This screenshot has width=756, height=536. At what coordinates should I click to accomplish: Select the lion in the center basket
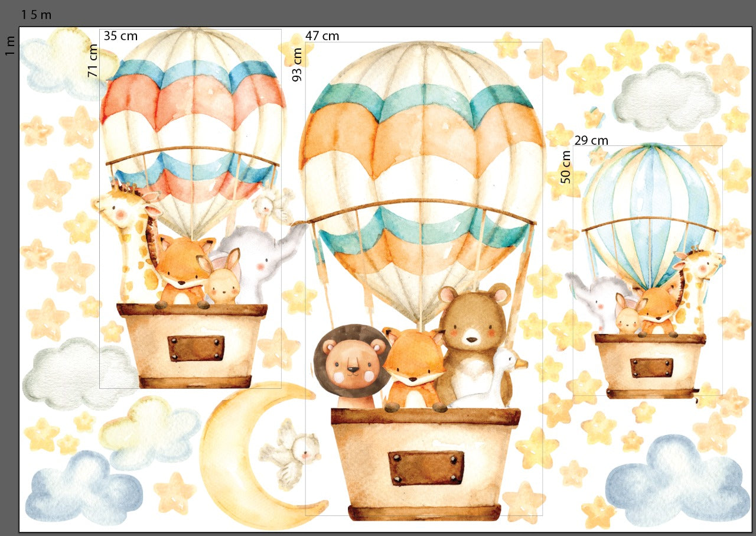tap(351, 367)
